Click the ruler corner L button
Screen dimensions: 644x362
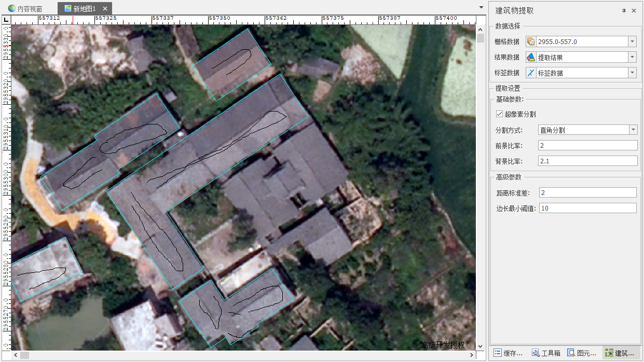(6, 20)
